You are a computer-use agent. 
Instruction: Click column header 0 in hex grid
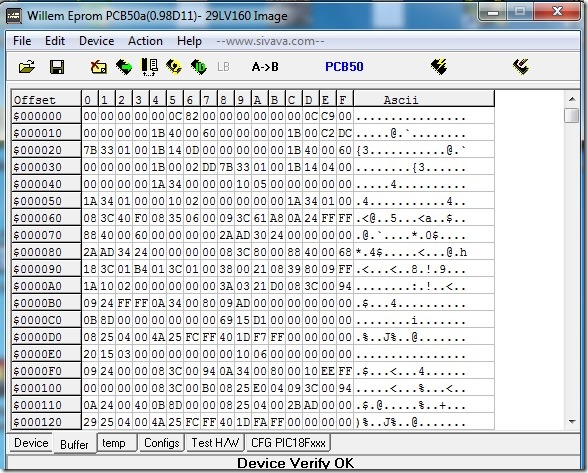pos(90,99)
